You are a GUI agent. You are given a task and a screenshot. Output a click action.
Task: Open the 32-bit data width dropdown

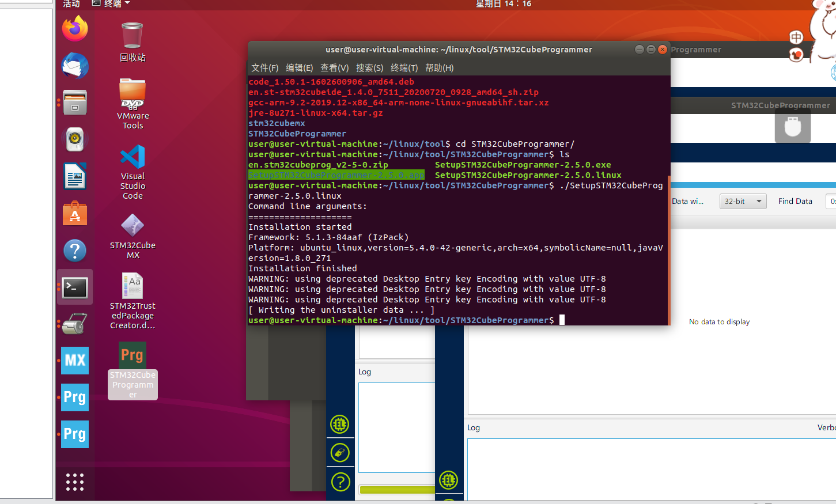(743, 201)
